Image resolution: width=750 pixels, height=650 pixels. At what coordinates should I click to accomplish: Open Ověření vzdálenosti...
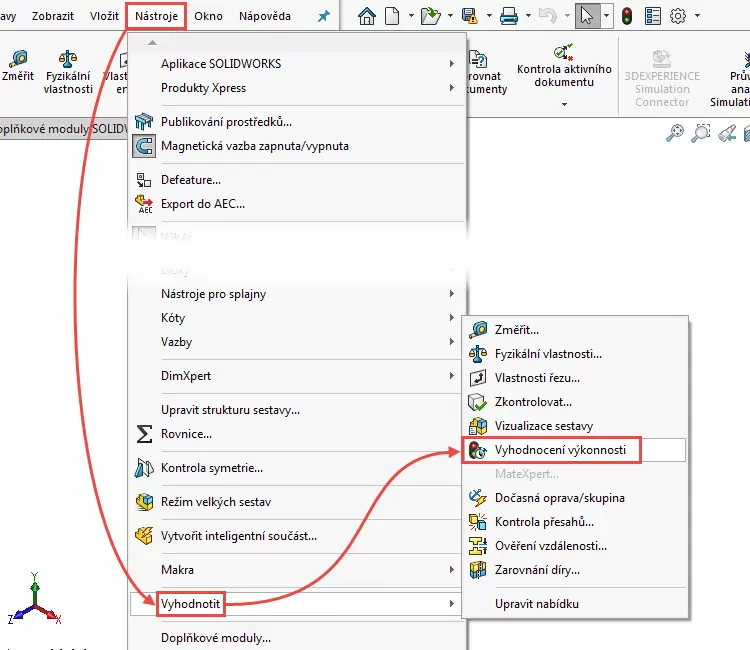575,546
